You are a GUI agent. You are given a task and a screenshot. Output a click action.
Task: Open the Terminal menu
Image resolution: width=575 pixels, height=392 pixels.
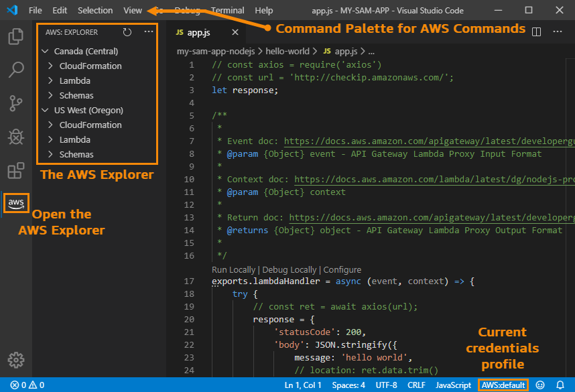227,10
